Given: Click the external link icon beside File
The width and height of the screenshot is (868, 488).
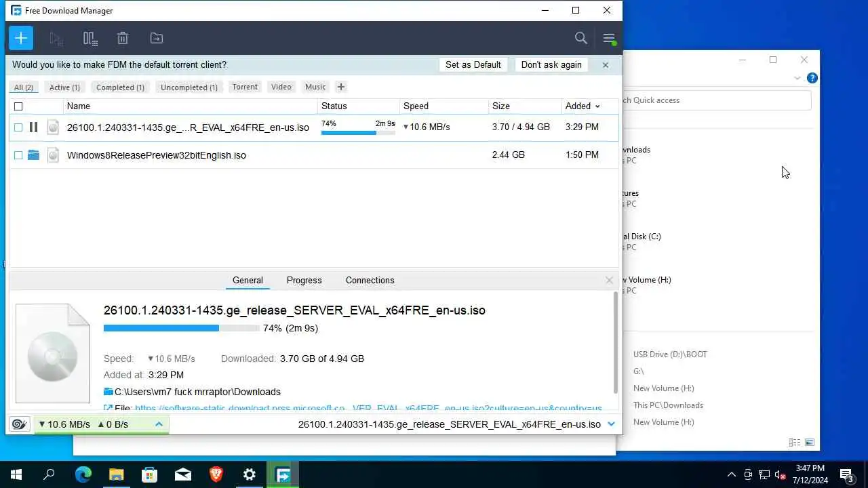Looking at the screenshot, I should [x=108, y=409].
